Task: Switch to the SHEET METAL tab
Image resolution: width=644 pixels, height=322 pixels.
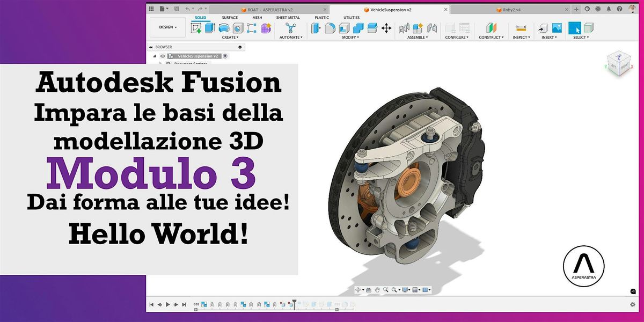Action: point(288,18)
